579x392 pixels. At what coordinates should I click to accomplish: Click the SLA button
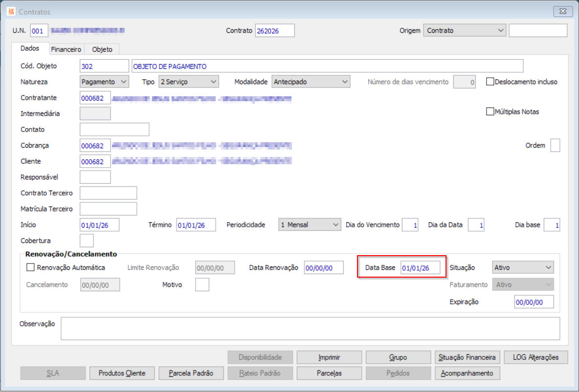(x=53, y=373)
